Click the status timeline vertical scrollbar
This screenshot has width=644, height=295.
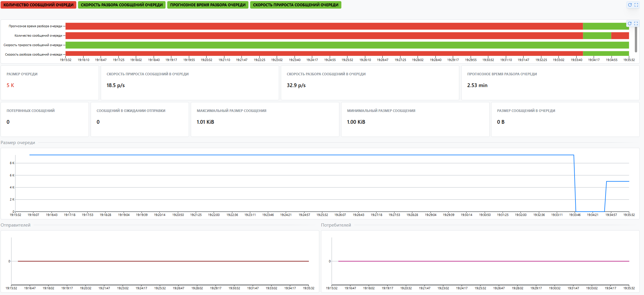[636, 40]
